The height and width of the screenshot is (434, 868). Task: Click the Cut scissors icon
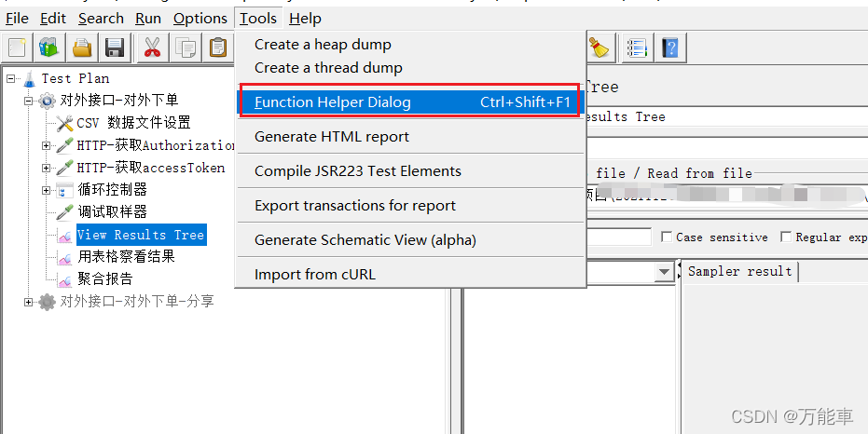(152, 47)
